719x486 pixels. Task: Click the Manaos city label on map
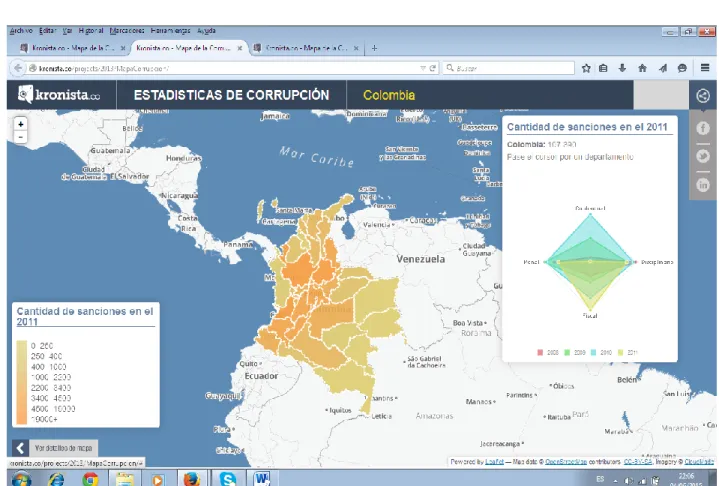tap(481, 402)
